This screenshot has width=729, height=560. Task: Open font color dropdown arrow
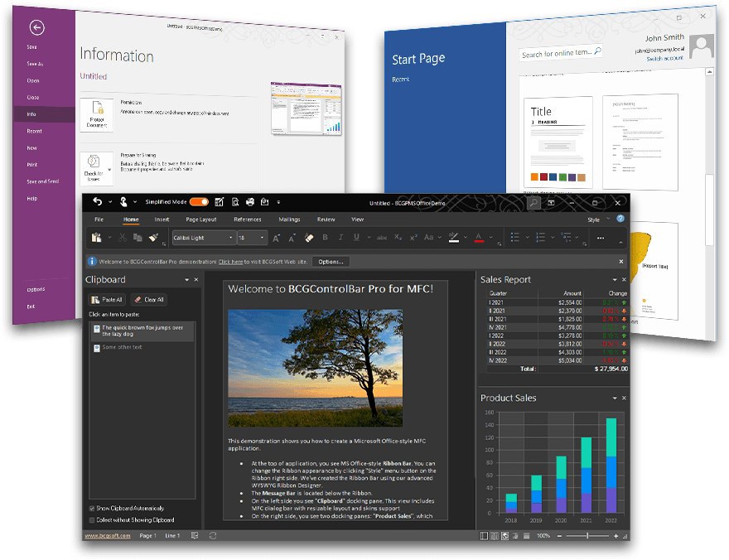[491, 238]
